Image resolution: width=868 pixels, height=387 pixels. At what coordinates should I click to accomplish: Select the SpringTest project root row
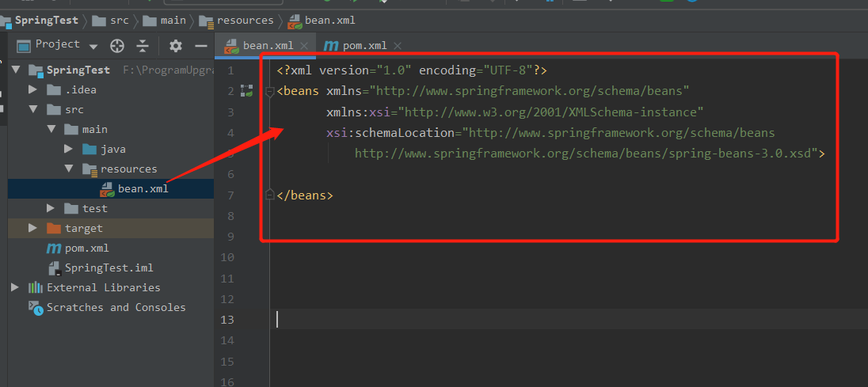pyautogui.click(x=111, y=70)
